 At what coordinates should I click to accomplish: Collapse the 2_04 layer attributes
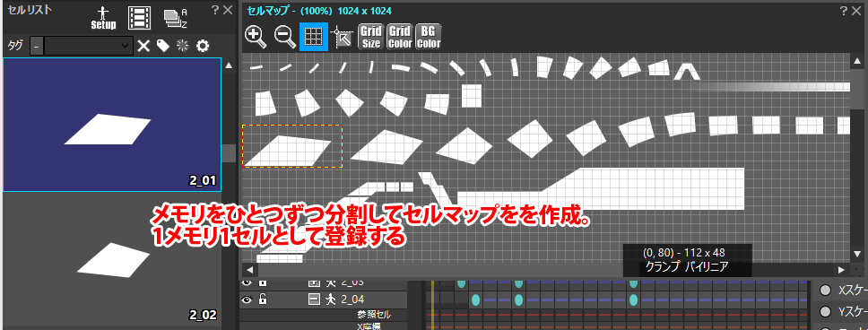pyautogui.click(x=315, y=300)
